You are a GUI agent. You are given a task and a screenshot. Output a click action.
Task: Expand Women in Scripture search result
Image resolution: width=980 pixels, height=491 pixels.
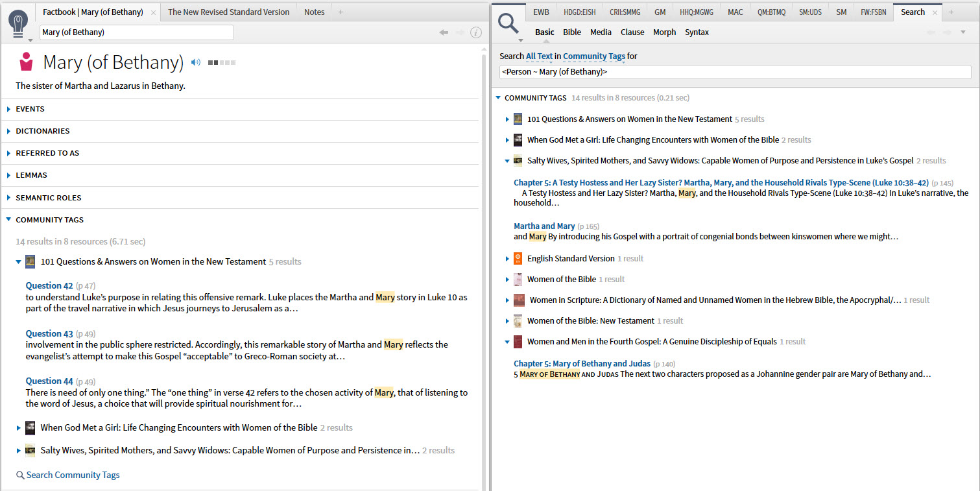click(507, 300)
